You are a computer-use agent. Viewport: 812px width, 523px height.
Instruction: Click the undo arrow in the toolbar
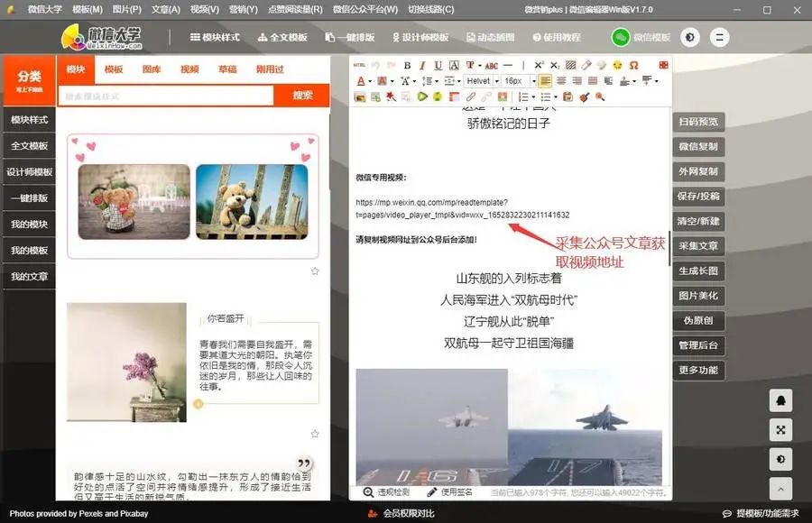click(375, 65)
